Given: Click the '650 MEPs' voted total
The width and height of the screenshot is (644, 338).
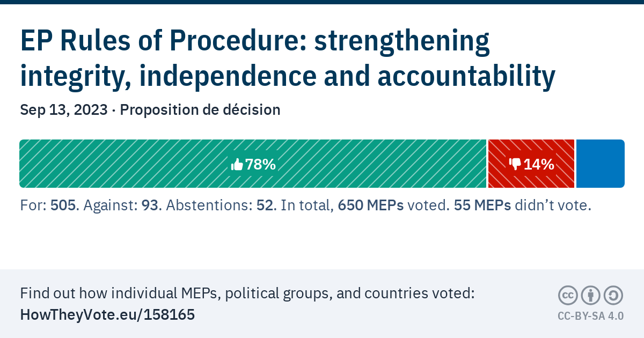Looking at the screenshot, I should [x=371, y=205].
